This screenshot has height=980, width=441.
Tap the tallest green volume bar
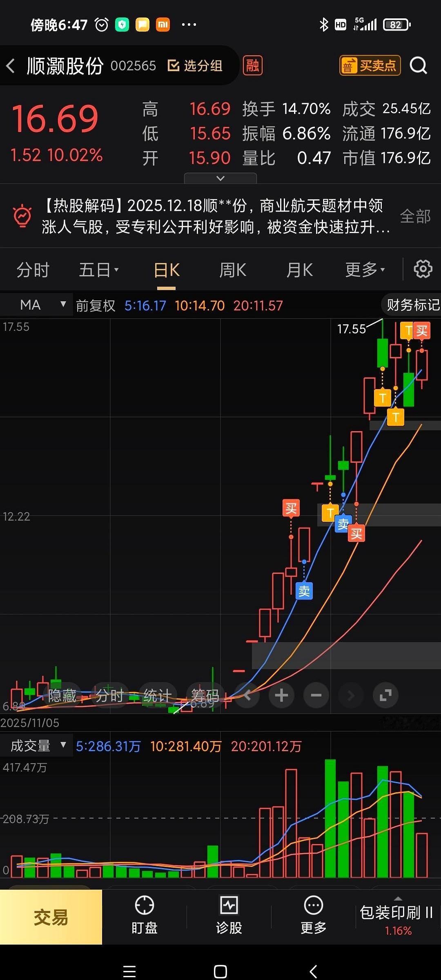click(330, 818)
